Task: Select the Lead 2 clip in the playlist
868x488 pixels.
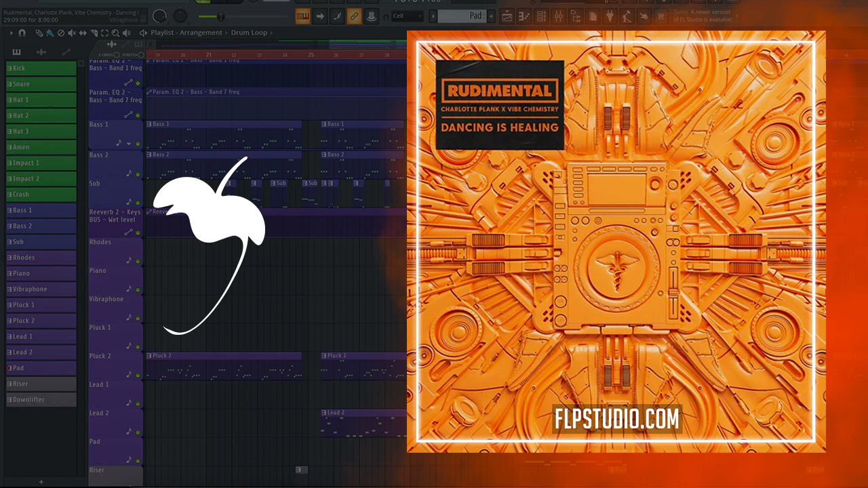Action: 363,423
